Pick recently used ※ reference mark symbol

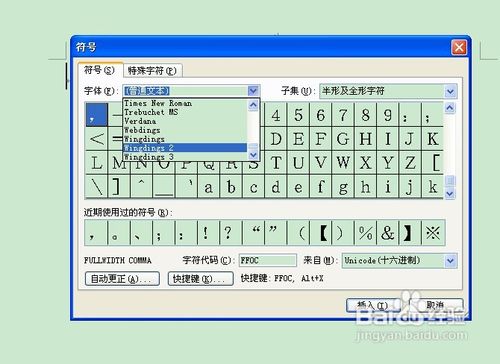click(x=433, y=233)
